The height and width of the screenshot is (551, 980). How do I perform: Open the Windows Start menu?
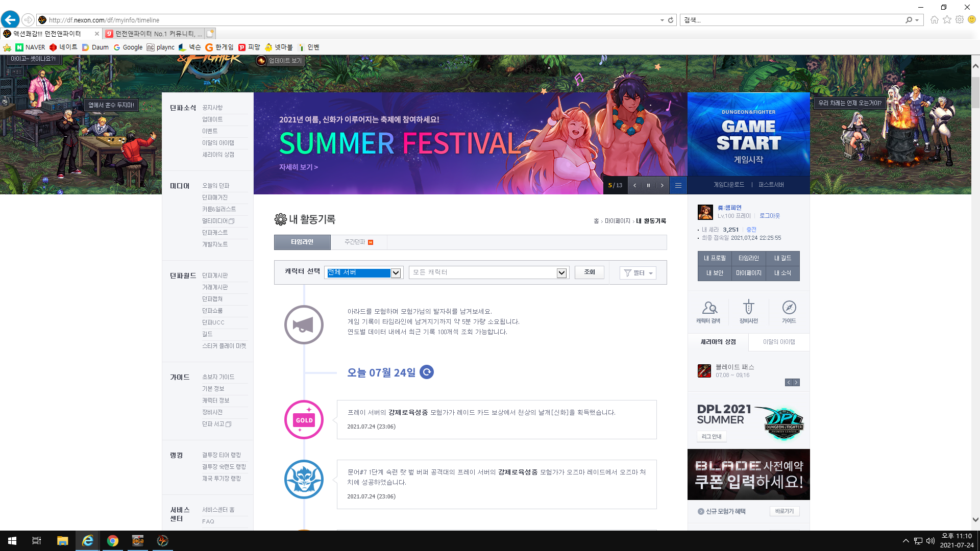point(12,541)
